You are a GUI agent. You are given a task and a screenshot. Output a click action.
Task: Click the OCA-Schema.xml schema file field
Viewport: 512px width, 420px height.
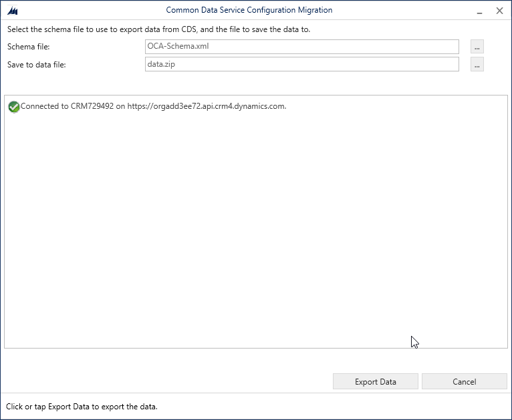[x=301, y=47]
